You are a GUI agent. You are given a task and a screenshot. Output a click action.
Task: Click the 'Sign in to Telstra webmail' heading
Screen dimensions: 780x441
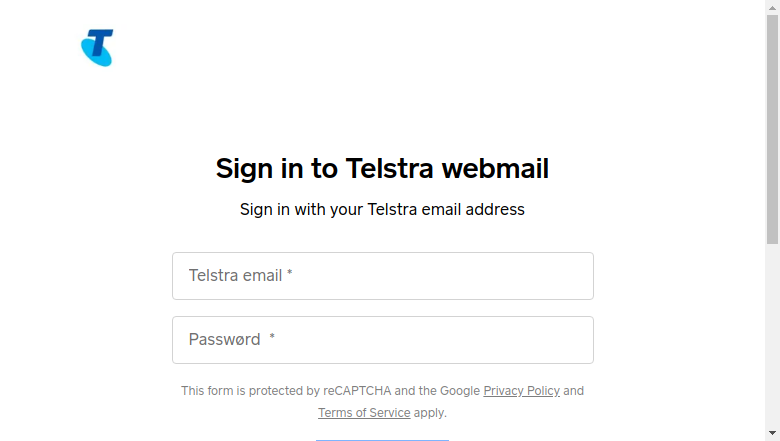pos(382,169)
